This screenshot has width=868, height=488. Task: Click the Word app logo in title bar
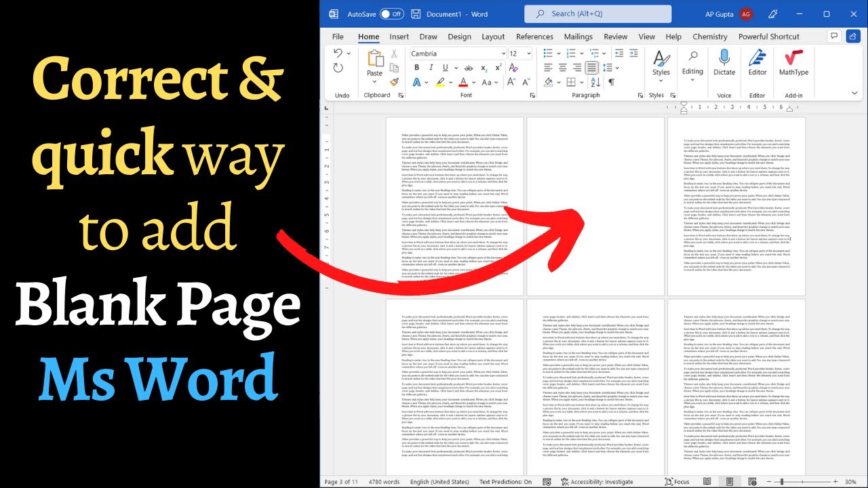coord(333,14)
